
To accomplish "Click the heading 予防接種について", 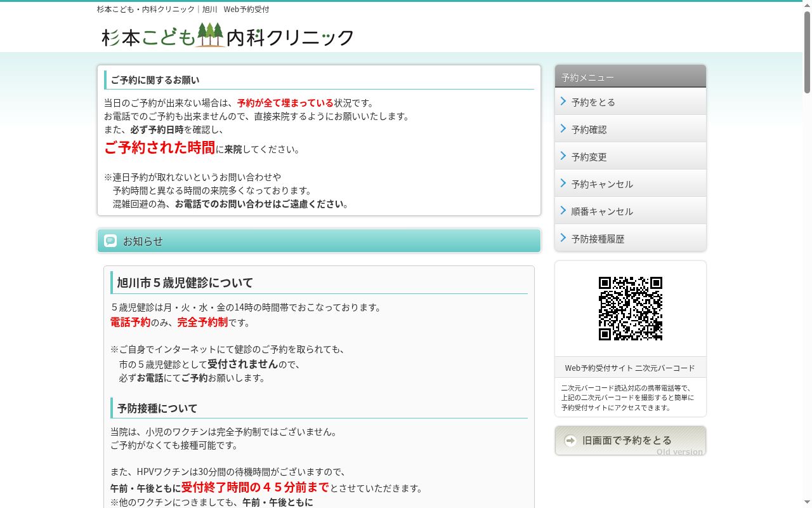I will pos(157,408).
